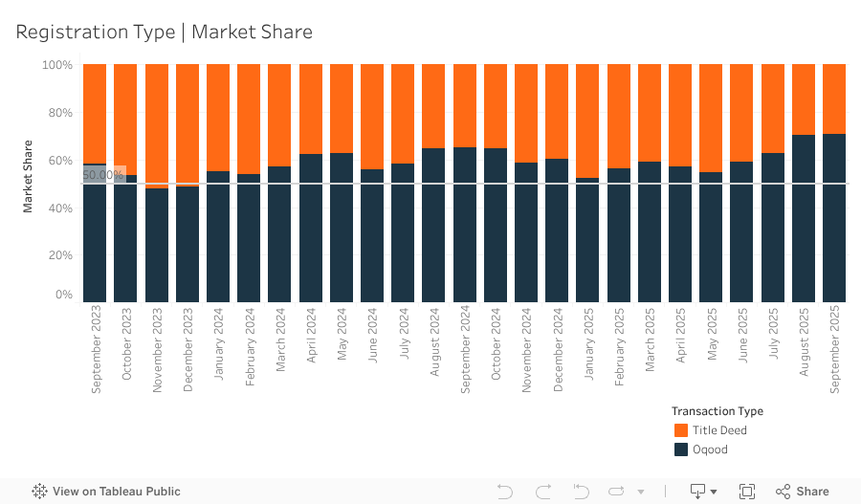Click the Oqood dark legend swatch
The width and height of the screenshot is (861, 504).
pos(681,449)
